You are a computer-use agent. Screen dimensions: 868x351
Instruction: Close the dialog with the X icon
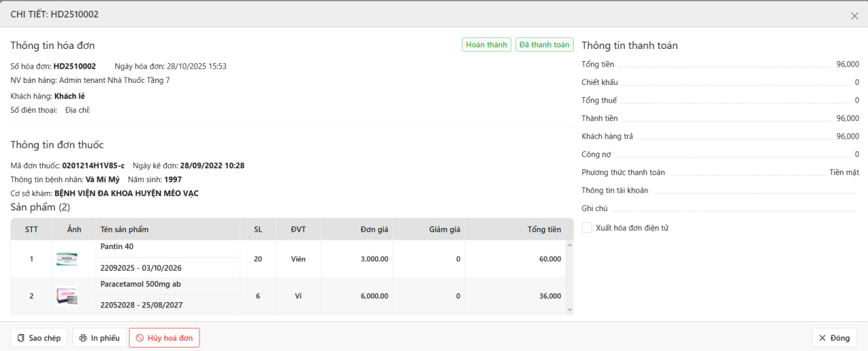pyautogui.click(x=854, y=16)
